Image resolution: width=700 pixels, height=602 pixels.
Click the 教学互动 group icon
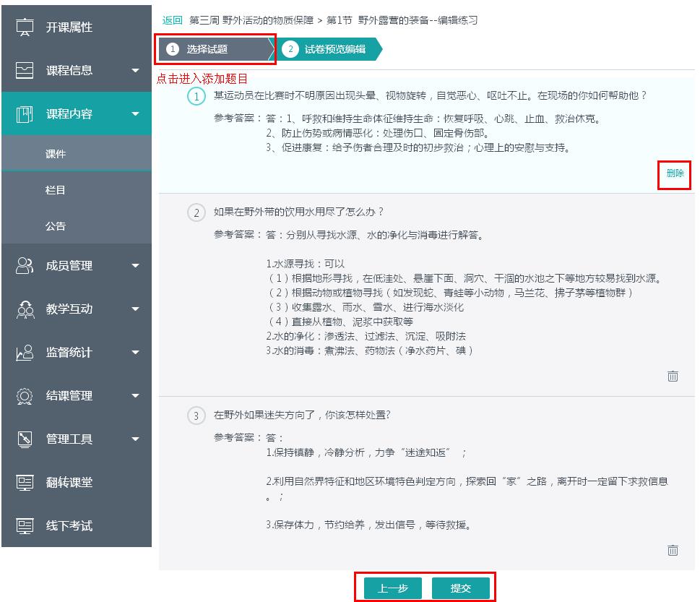[x=25, y=309]
